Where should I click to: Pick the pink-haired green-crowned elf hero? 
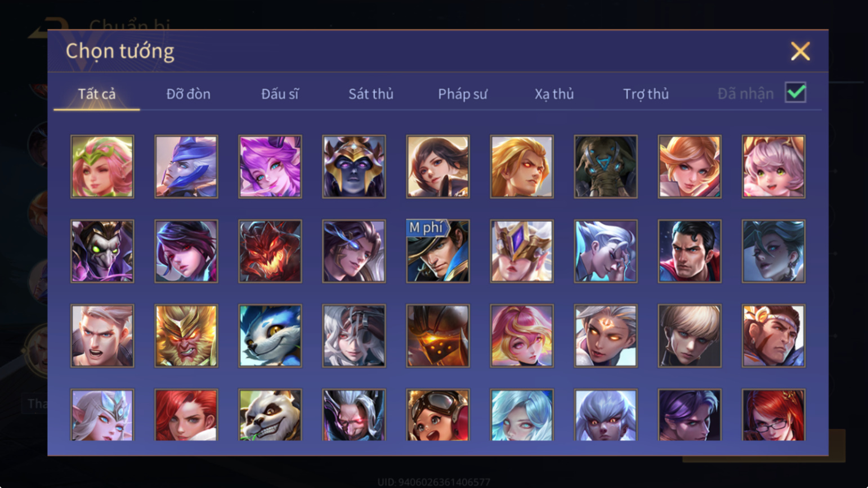102,167
